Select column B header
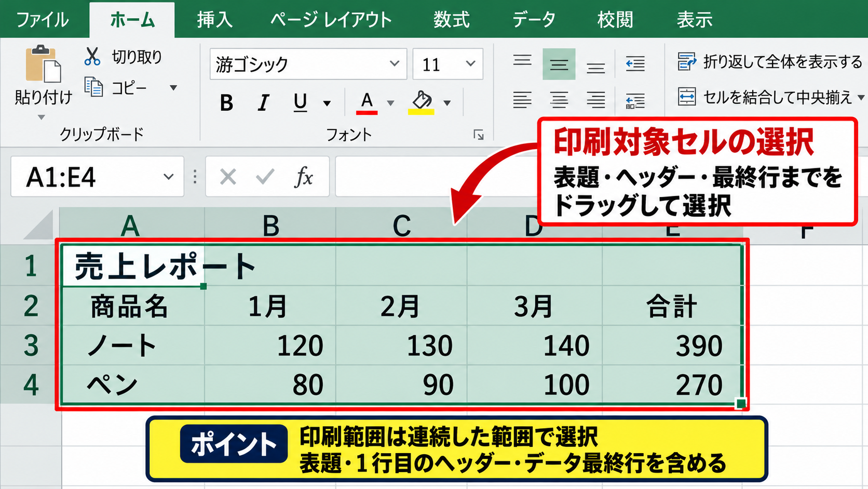 (x=270, y=226)
